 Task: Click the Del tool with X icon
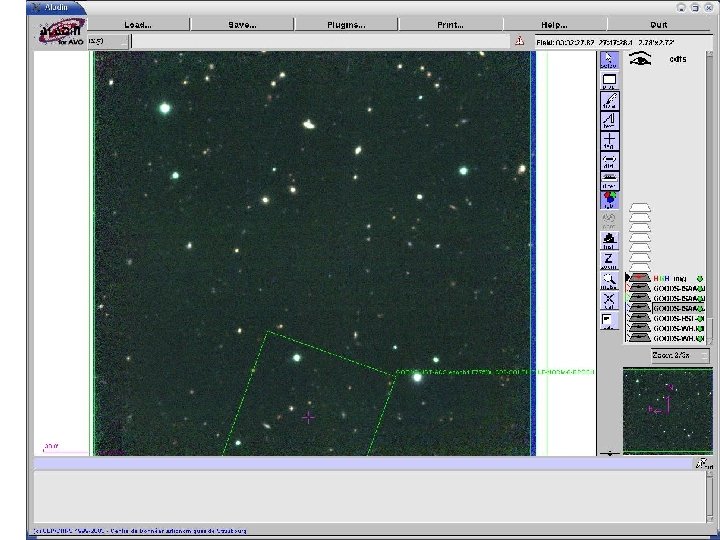(x=609, y=301)
